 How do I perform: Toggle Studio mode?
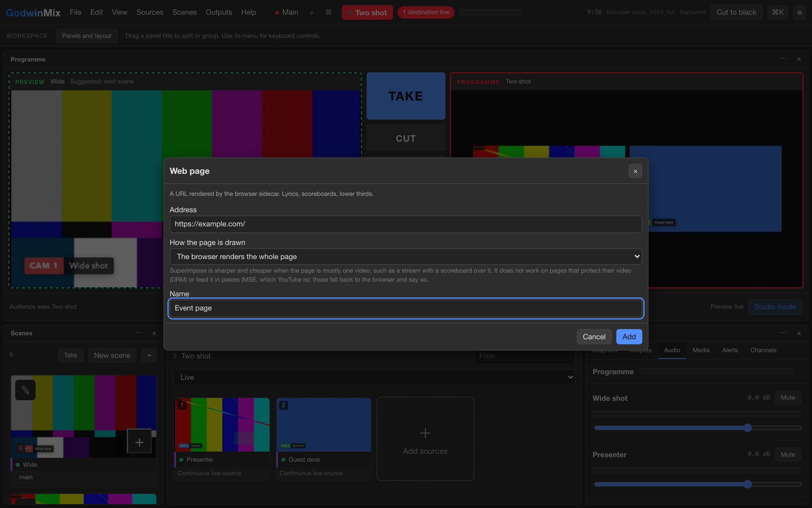pyautogui.click(x=775, y=307)
